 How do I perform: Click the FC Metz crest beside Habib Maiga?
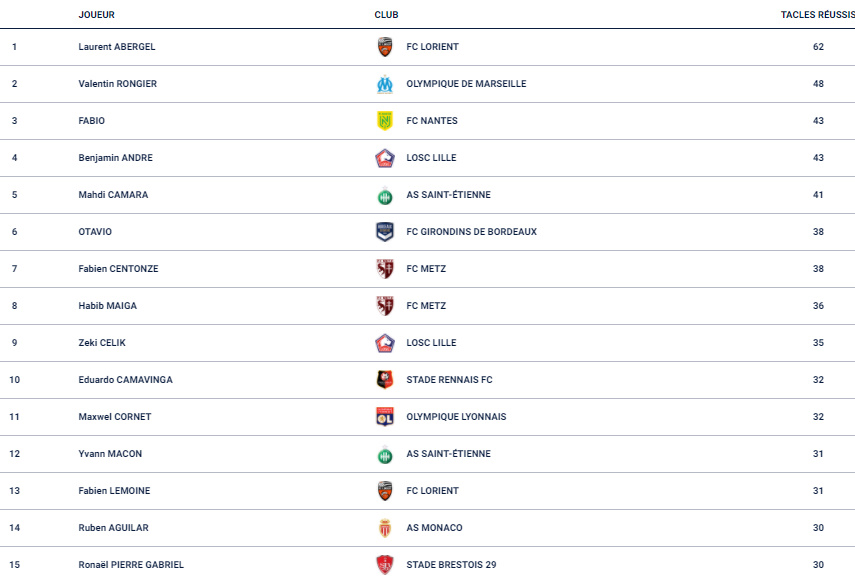click(x=385, y=306)
